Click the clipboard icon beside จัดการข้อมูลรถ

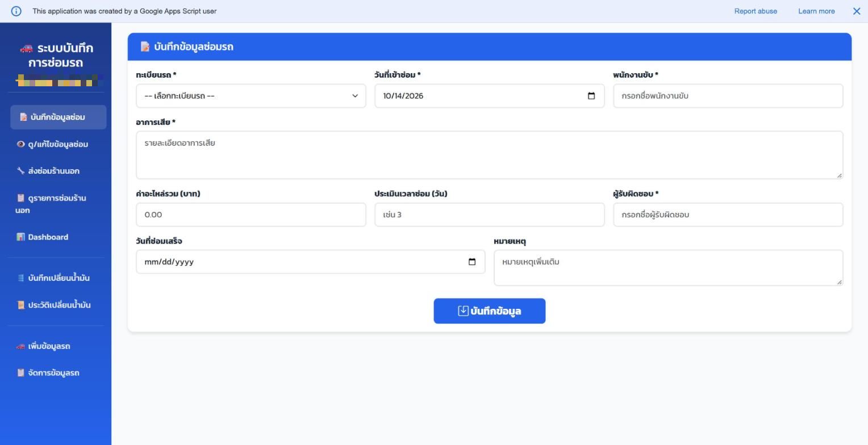point(20,373)
